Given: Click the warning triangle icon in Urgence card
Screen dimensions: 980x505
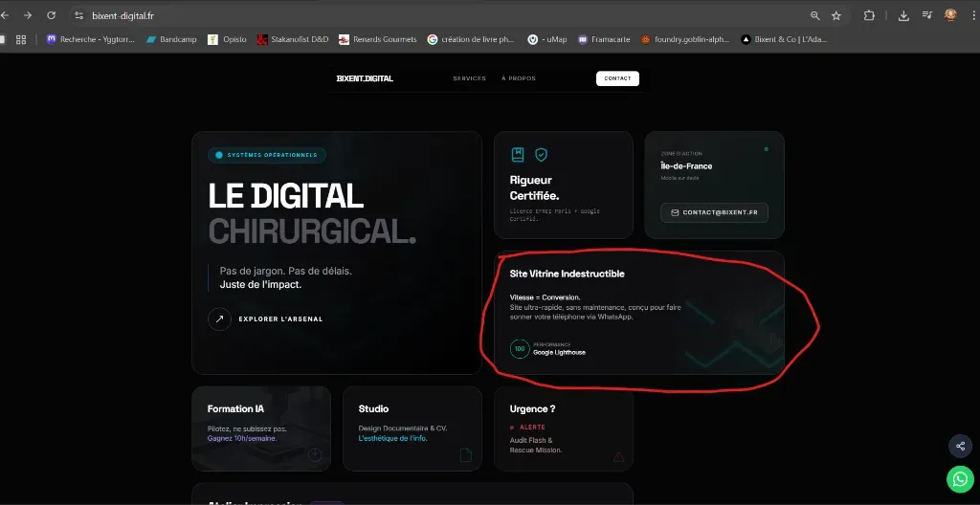Looking at the screenshot, I should 618,457.
